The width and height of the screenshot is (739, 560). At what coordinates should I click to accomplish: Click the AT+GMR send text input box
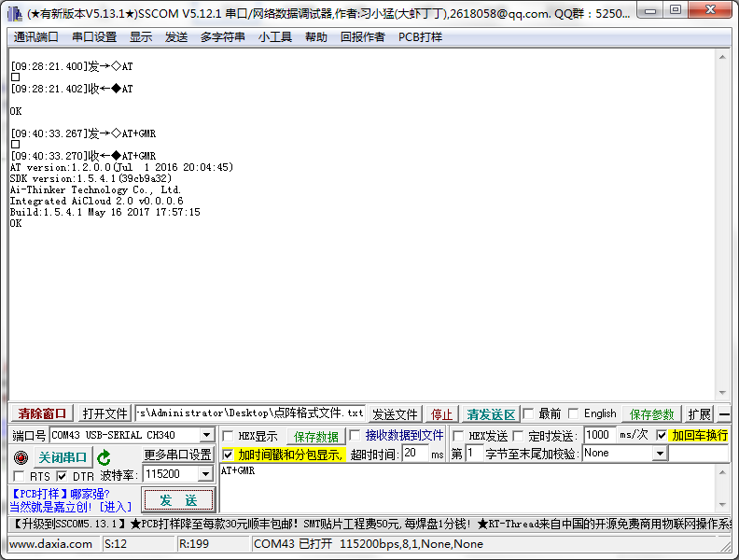coord(467,487)
